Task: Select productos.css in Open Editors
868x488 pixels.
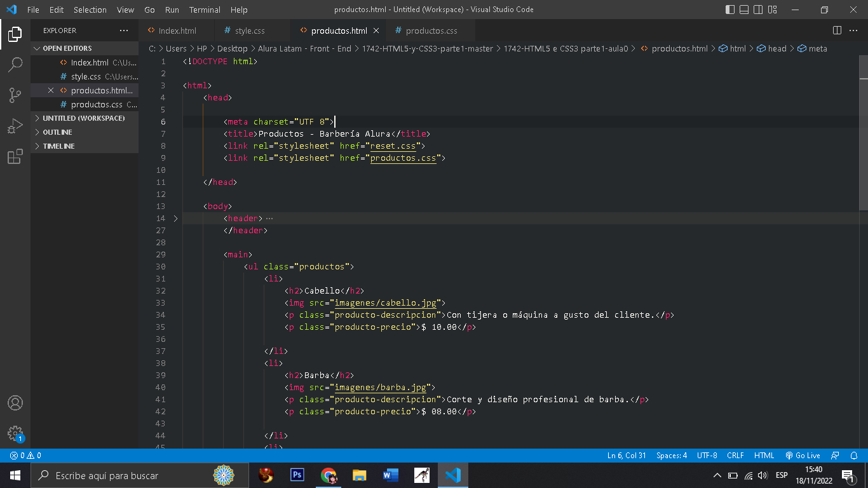Action: (x=85, y=104)
